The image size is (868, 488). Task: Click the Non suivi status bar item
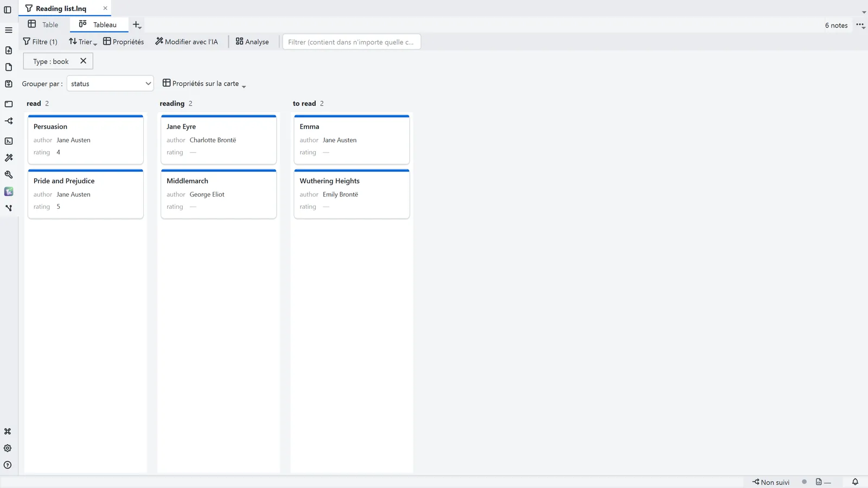click(771, 482)
